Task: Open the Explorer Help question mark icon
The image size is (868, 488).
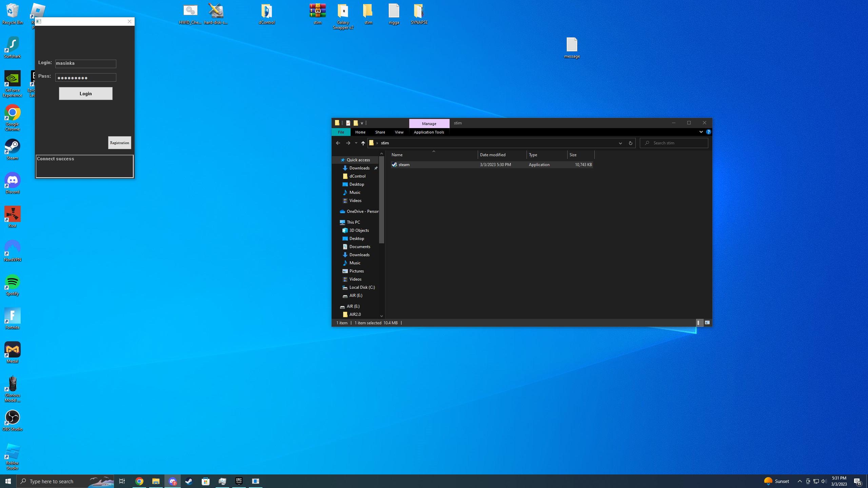Action: tap(708, 132)
